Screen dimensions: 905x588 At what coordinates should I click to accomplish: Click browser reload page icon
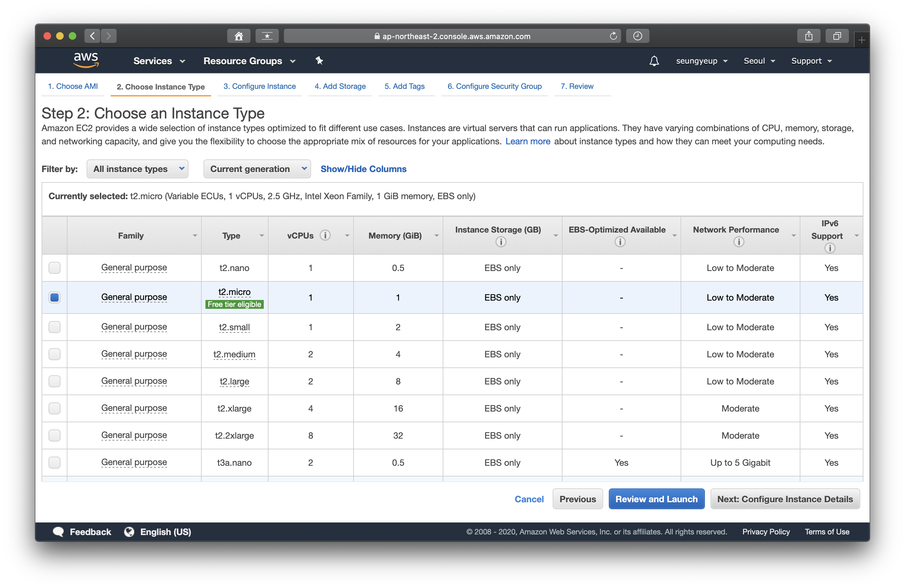click(x=613, y=36)
